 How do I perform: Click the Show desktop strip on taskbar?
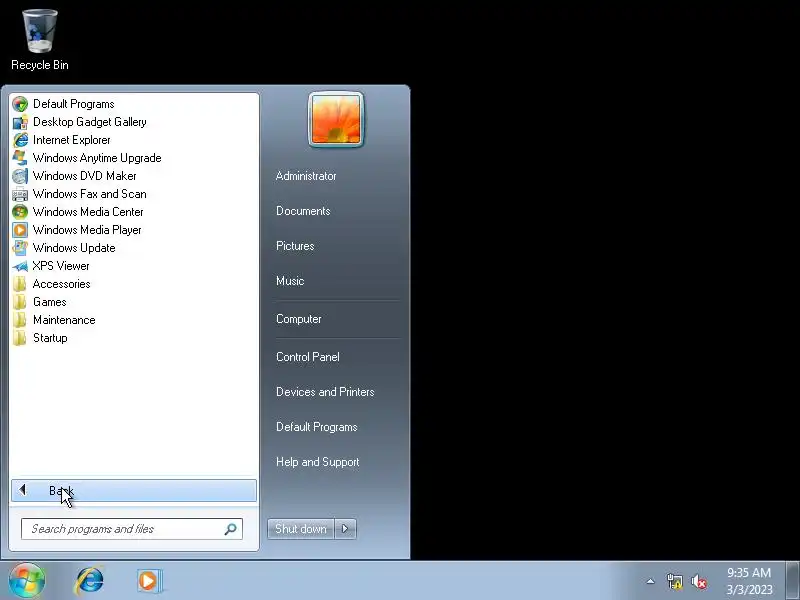792,581
